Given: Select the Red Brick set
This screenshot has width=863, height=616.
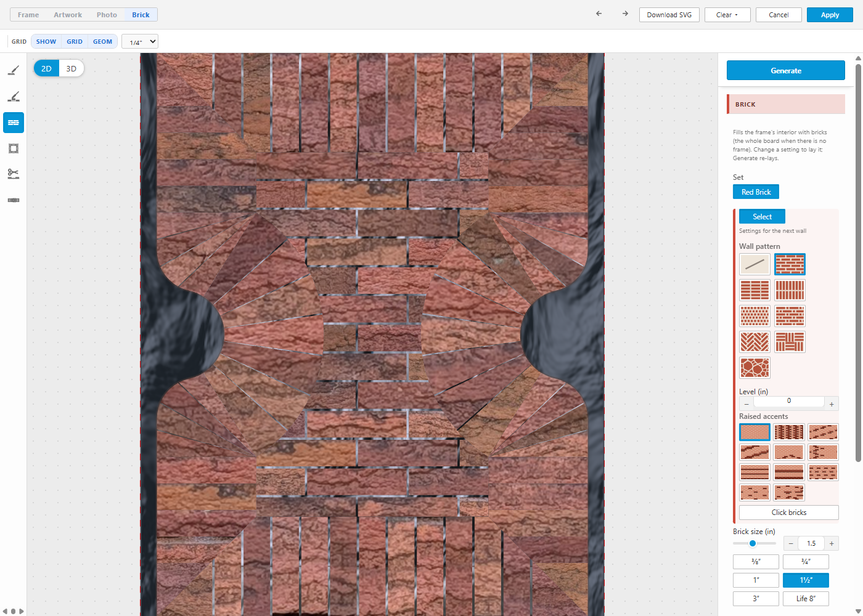Looking at the screenshot, I should pos(756,192).
